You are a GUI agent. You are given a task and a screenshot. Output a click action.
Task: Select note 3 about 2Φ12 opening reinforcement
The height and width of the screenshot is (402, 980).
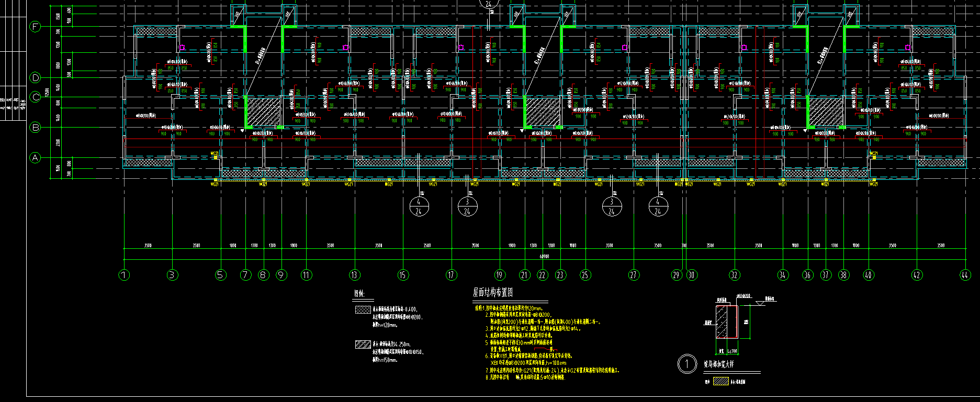(x=532, y=329)
